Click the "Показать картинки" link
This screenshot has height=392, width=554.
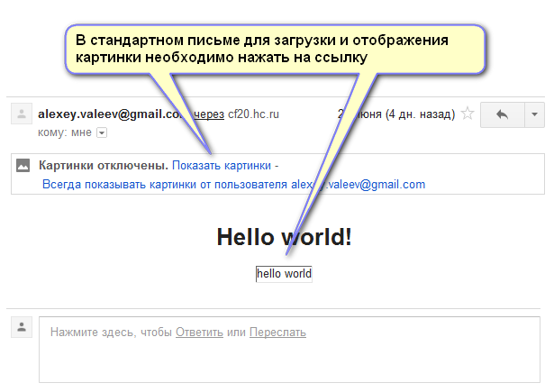tap(222, 166)
